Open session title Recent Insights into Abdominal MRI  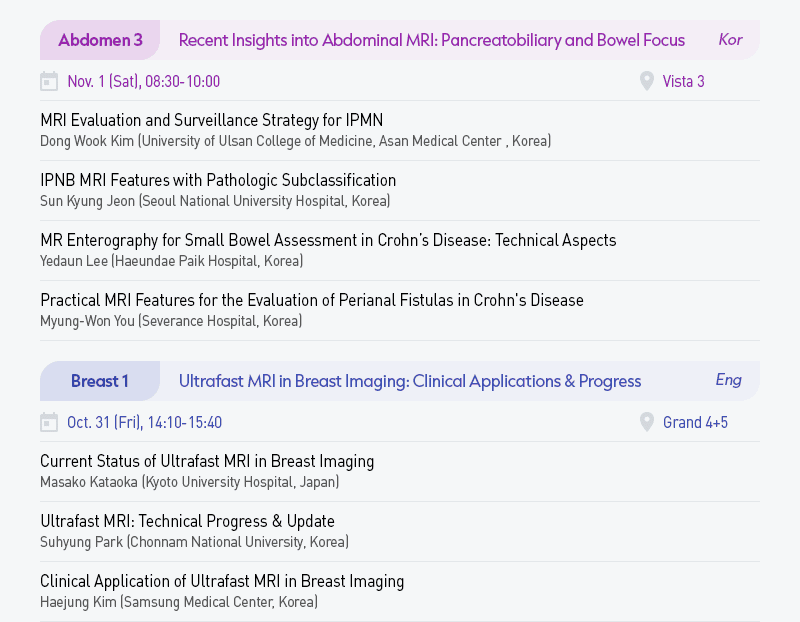432,40
